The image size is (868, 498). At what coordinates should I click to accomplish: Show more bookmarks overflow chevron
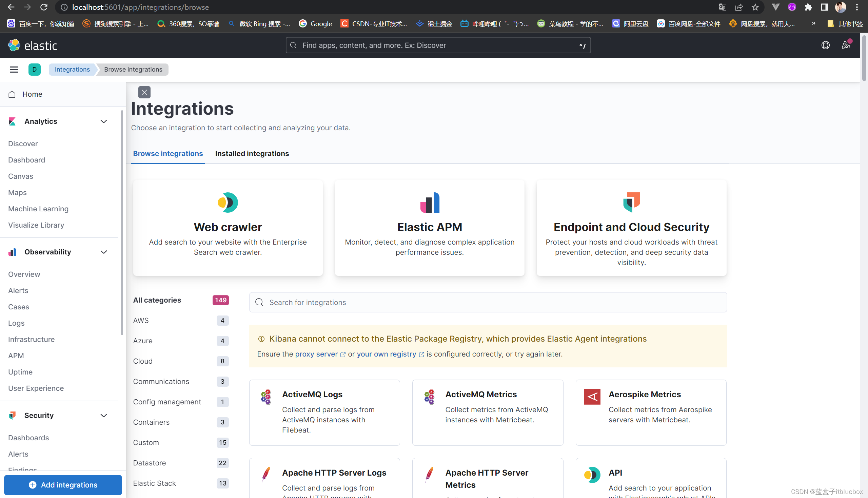point(814,24)
